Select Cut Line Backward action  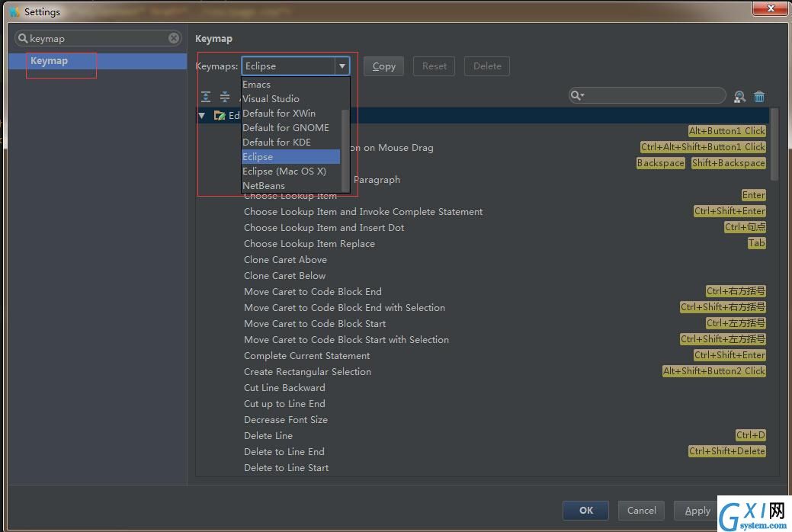click(284, 388)
